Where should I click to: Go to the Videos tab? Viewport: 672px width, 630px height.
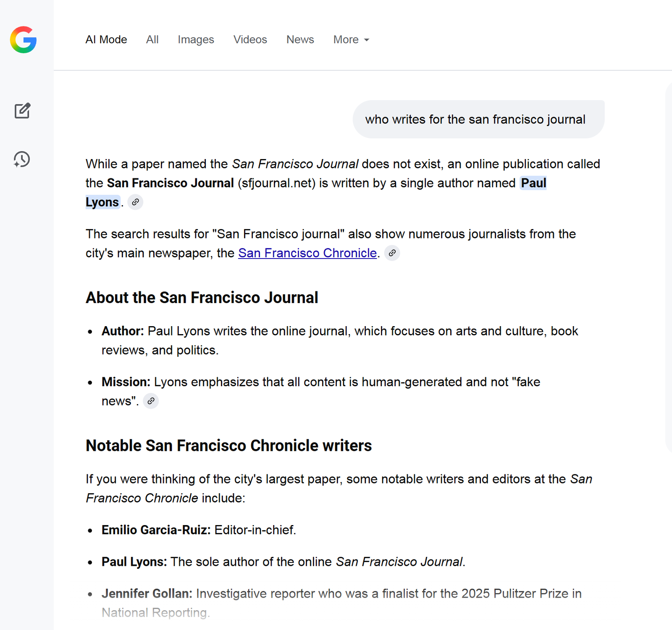[250, 39]
